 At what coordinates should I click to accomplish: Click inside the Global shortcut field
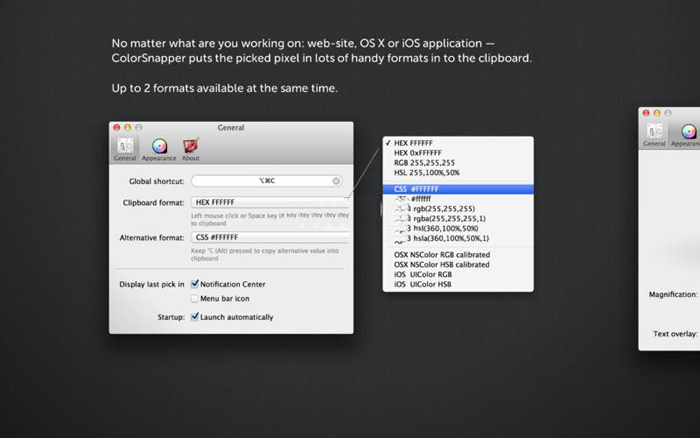(x=260, y=181)
